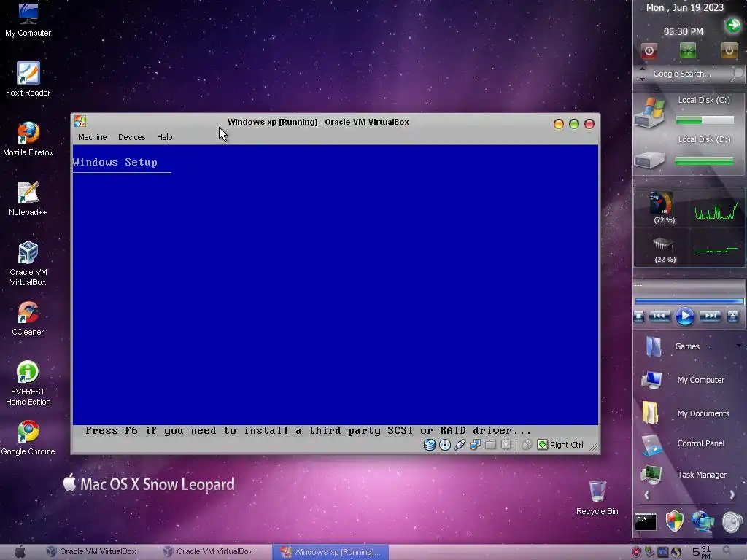This screenshot has width=747, height=560.
Task: Click the yellow standby power widget button
Action: (x=729, y=50)
